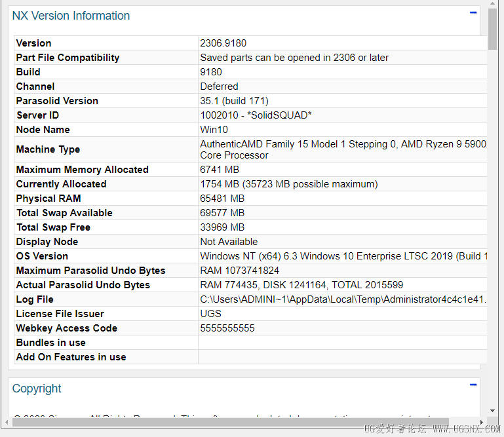504x437 pixels.
Task: Click the Maximum Parasolid Undo Bytes label
Action: click(90, 271)
